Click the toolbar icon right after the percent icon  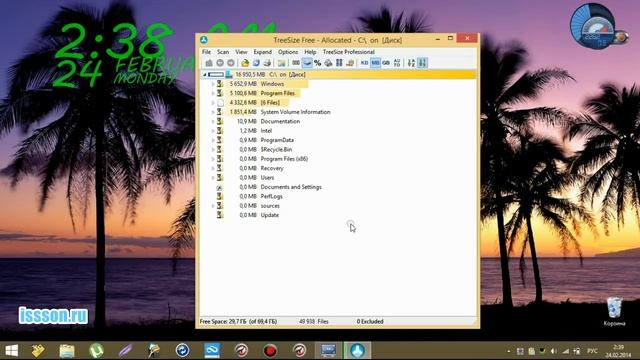point(328,63)
